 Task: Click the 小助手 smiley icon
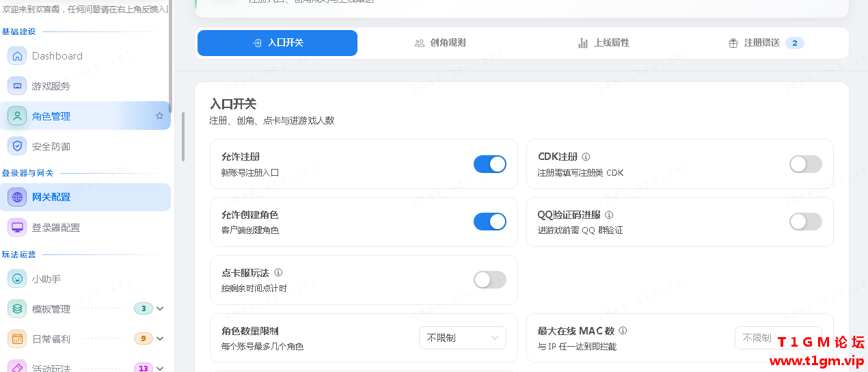coord(17,279)
